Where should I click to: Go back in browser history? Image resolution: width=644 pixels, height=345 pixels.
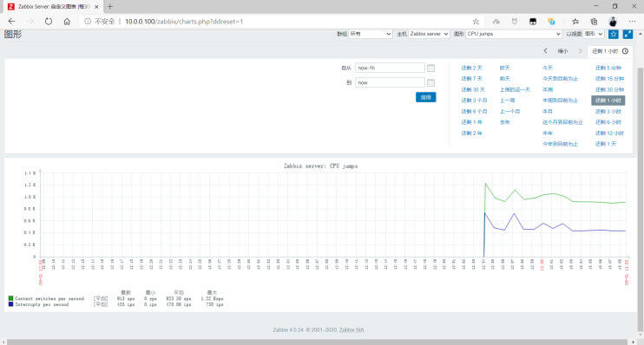pyautogui.click(x=11, y=22)
